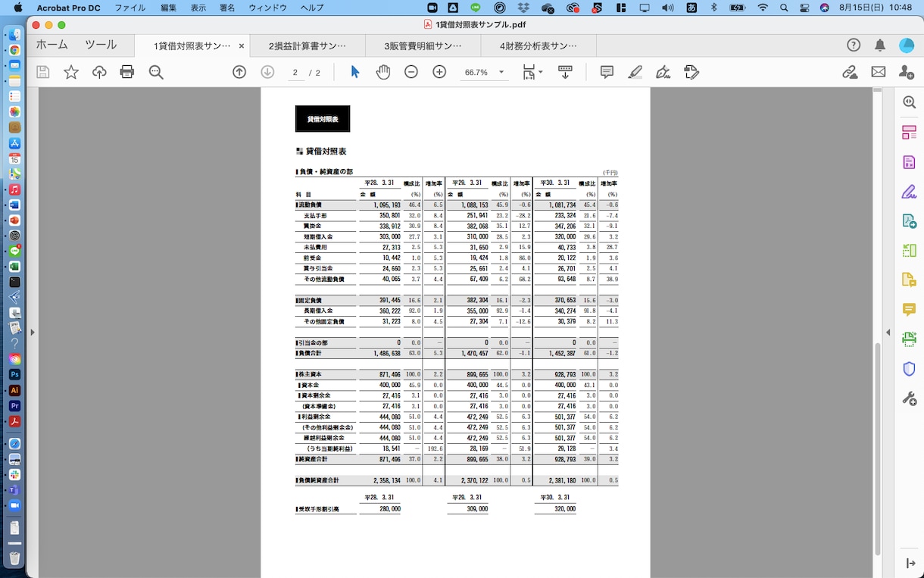Open Trash in the Dock
This screenshot has width=924, height=578.
[x=14, y=558]
